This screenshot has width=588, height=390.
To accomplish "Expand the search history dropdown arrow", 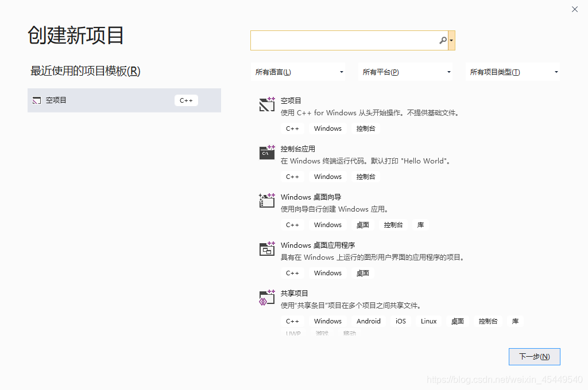I will tap(452, 40).
